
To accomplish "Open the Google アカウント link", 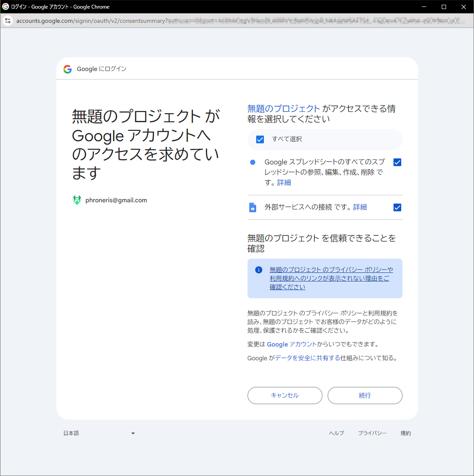I will coord(292,345).
